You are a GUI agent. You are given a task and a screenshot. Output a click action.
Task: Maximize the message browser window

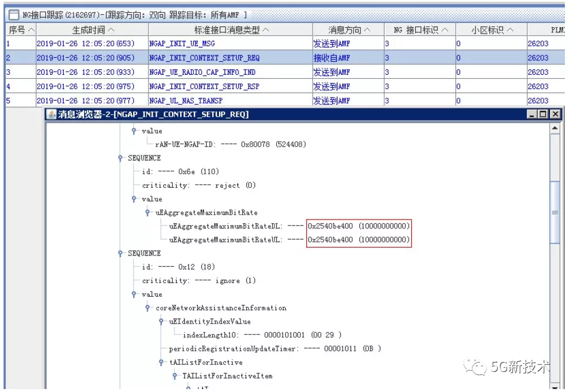543,114
